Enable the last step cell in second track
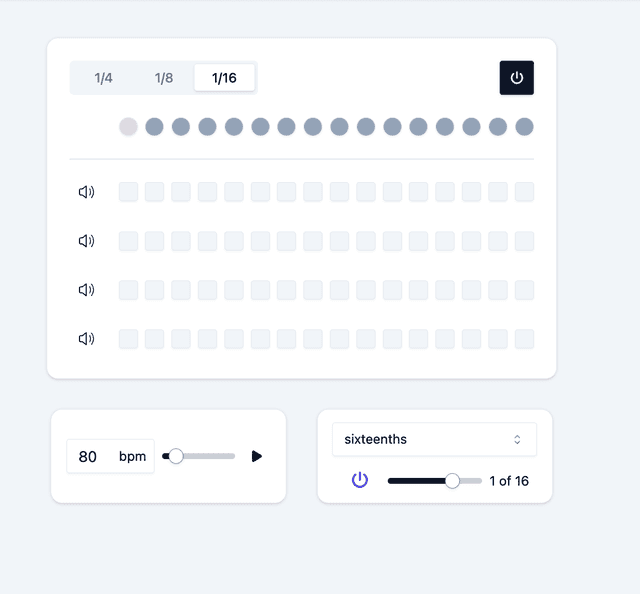Screen dimensions: 640x594 point(524,241)
